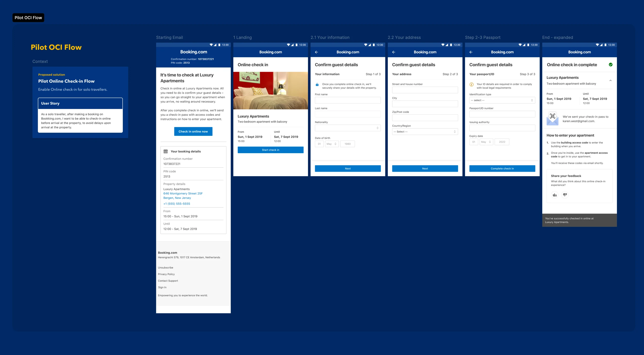Collapse the Luxury Apartments details chevron

[x=610, y=80]
